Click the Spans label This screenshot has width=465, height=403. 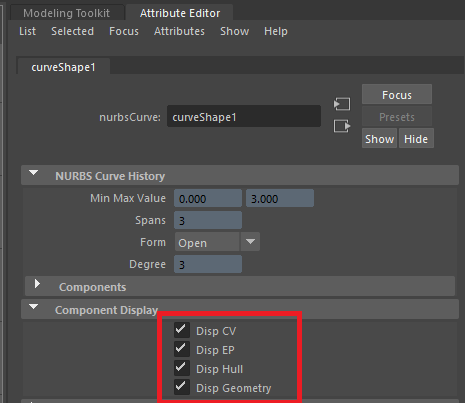point(150,220)
